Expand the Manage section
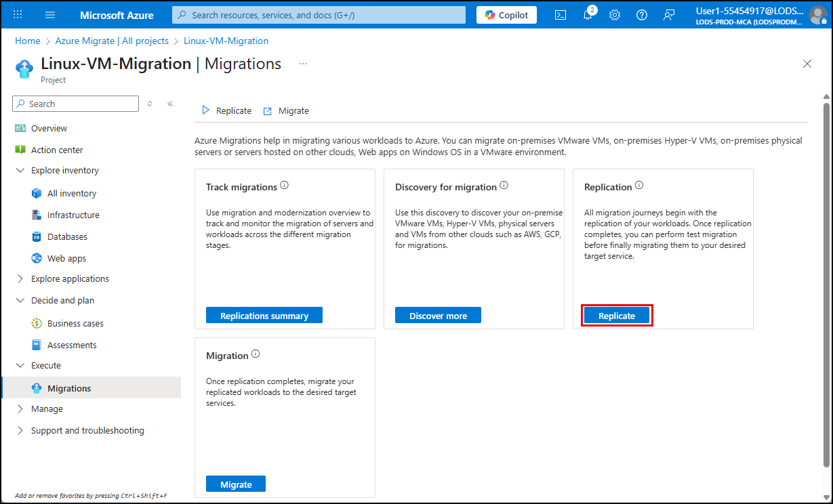This screenshot has height=504, width=833. coord(20,408)
